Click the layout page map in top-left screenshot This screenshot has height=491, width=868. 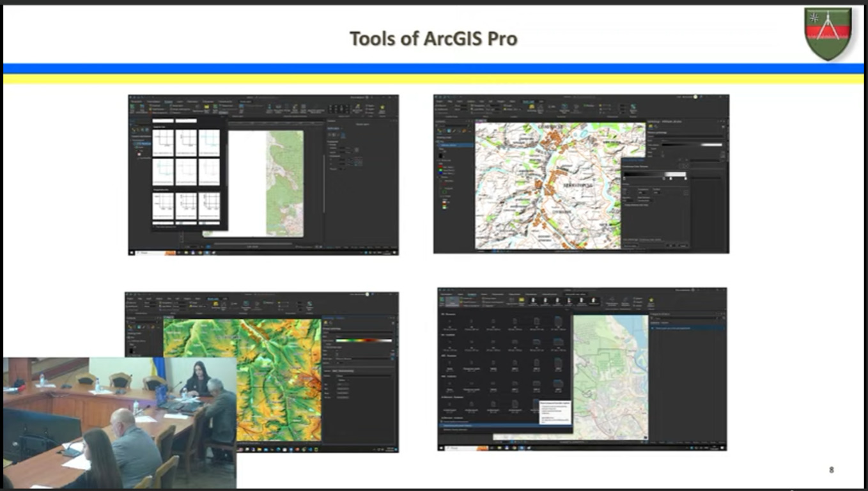coord(266,183)
